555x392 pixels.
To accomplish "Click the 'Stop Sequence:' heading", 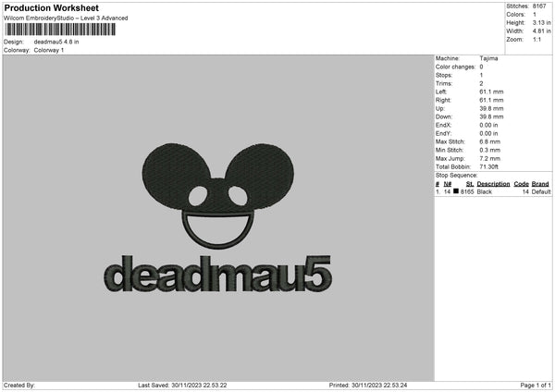I will click(457, 175).
